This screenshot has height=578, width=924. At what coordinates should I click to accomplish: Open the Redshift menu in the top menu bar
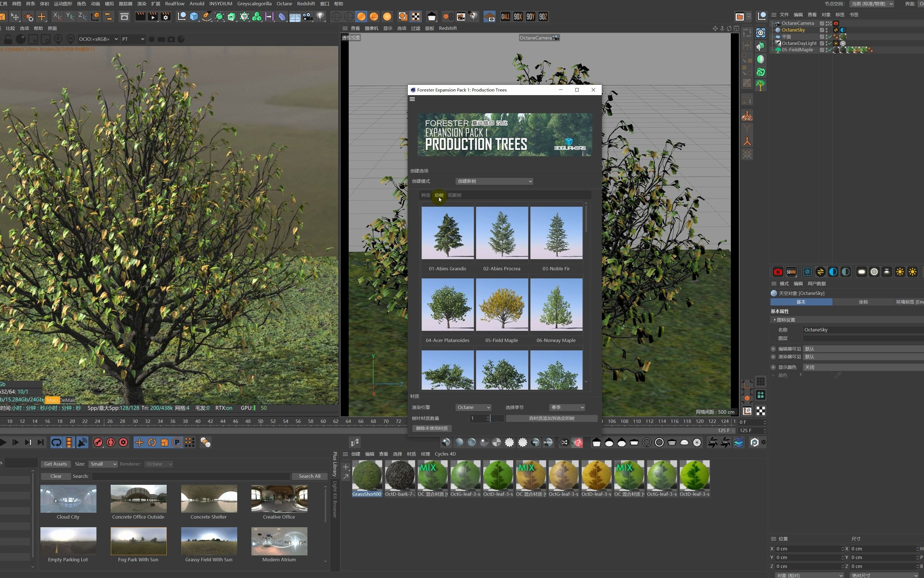[306, 3]
